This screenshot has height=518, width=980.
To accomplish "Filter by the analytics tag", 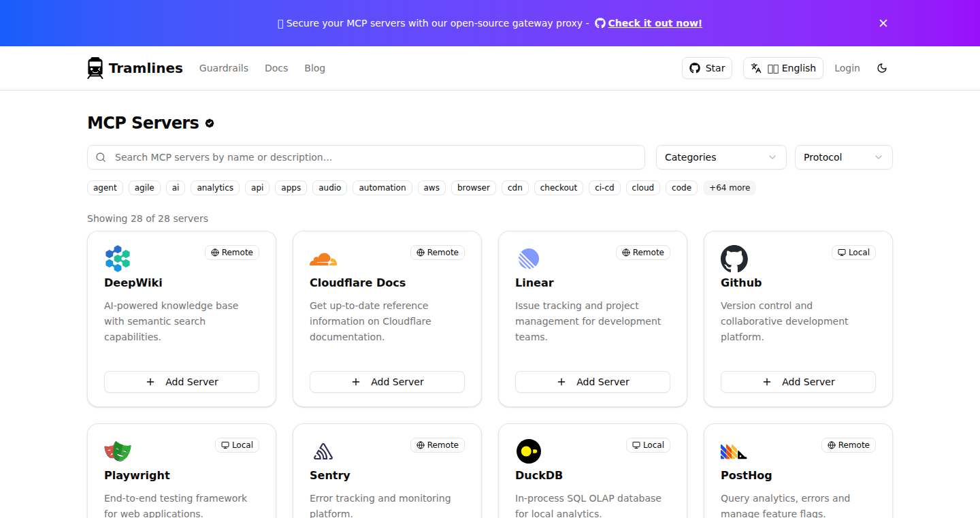I will [215, 188].
